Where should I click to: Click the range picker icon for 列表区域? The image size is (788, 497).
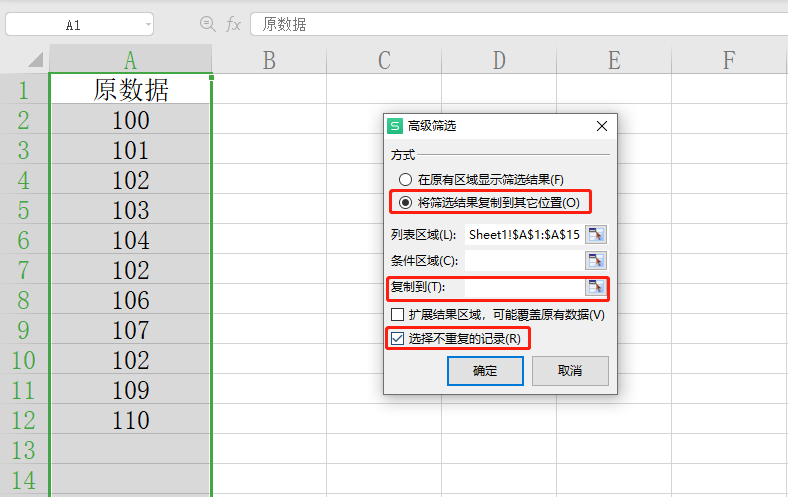(596, 235)
